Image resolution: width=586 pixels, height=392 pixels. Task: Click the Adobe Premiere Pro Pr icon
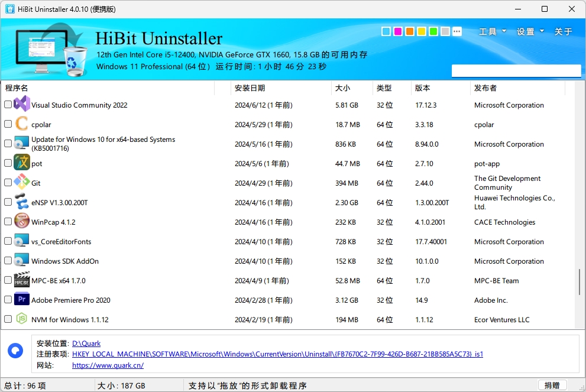pyautogui.click(x=22, y=299)
